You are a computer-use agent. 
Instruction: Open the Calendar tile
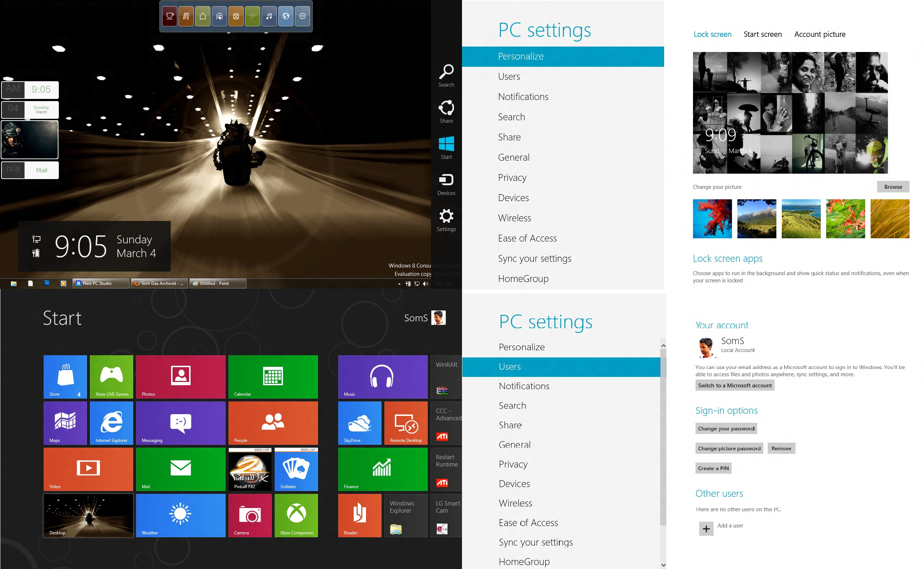click(x=273, y=377)
